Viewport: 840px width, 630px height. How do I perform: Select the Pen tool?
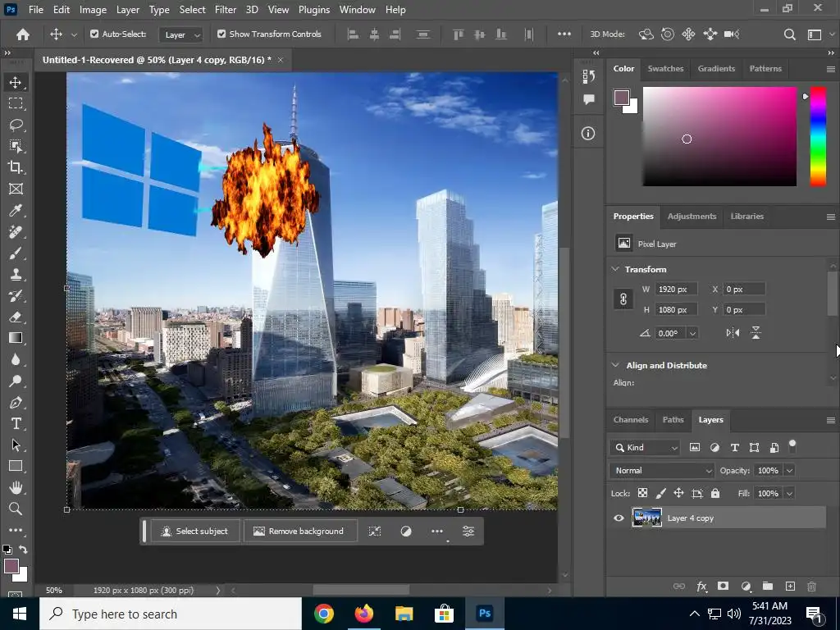16,402
